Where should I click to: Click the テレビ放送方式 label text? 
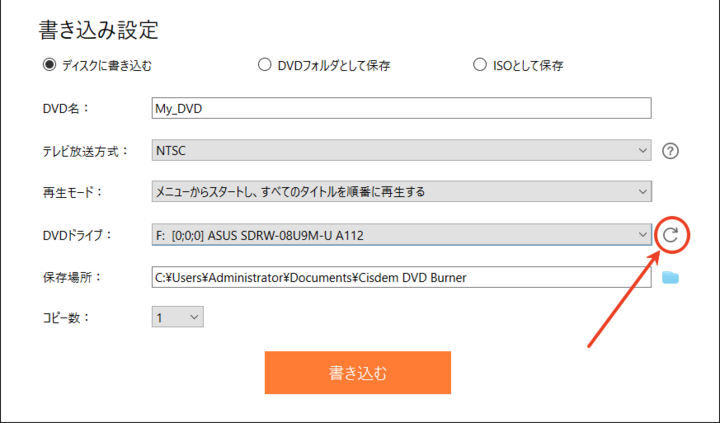(x=86, y=151)
